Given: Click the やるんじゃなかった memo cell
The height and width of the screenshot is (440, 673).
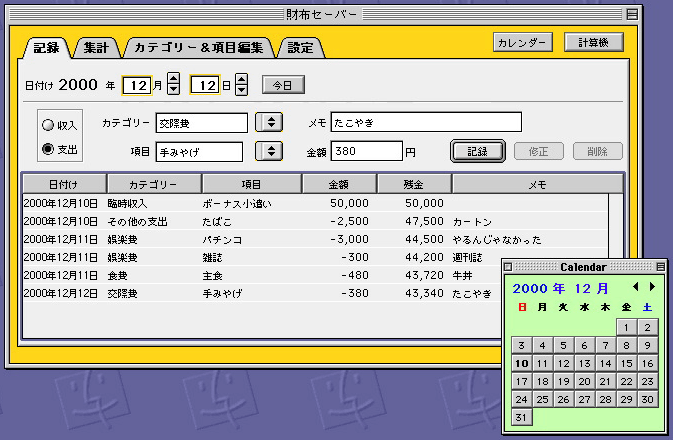Looking at the screenshot, I should (x=497, y=240).
